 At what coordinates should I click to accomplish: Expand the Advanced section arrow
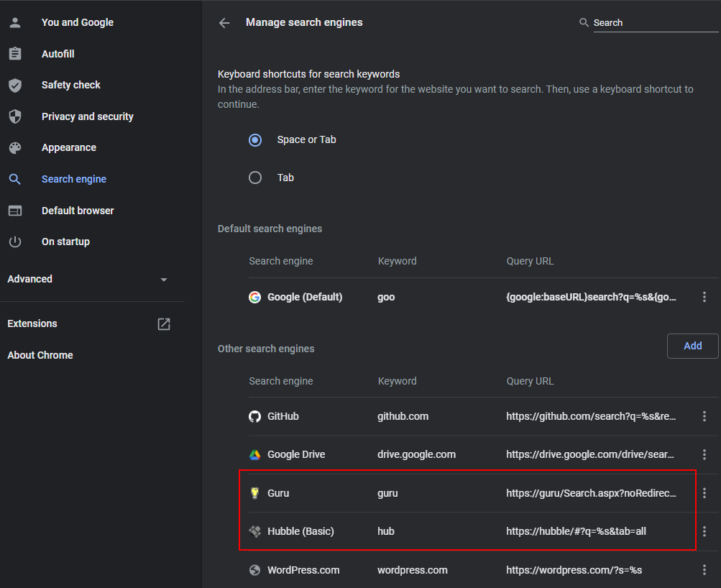point(164,280)
